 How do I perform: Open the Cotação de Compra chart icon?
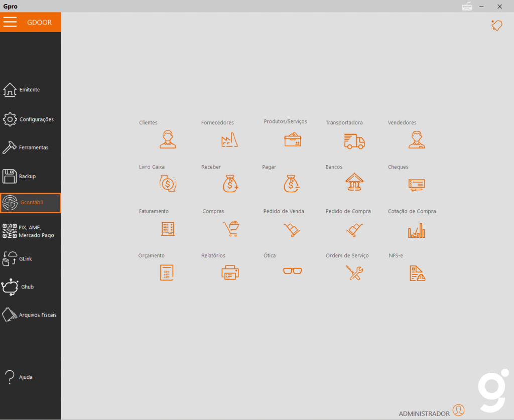pyautogui.click(x=417, y=230)
